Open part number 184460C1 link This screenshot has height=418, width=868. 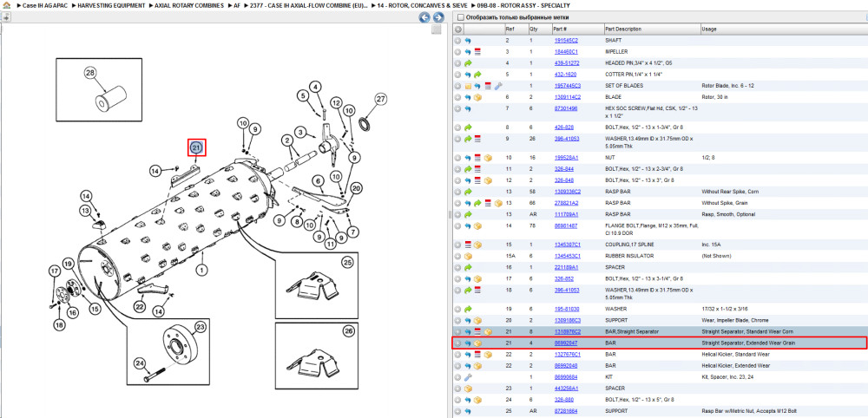tap(566, 51)
